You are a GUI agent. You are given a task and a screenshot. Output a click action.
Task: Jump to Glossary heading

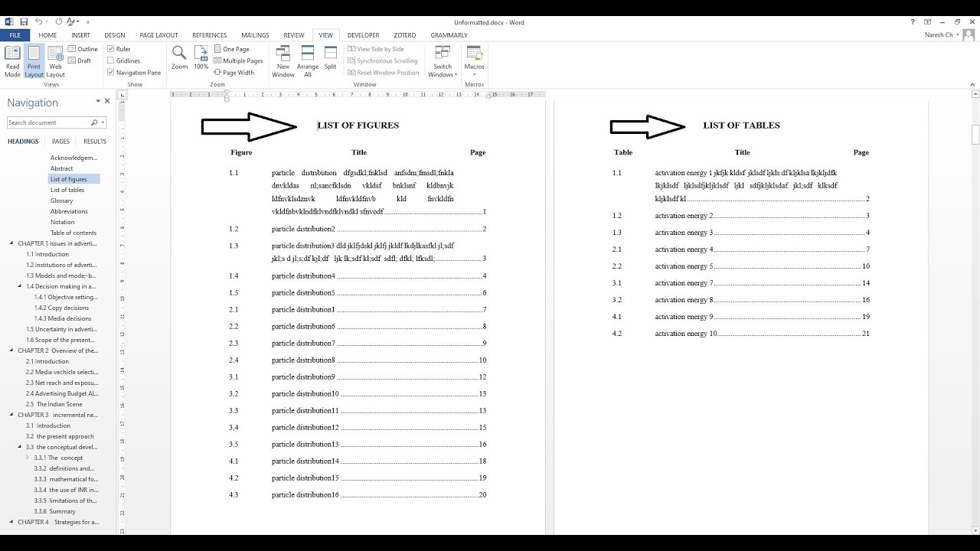click(x=62, y=201)
